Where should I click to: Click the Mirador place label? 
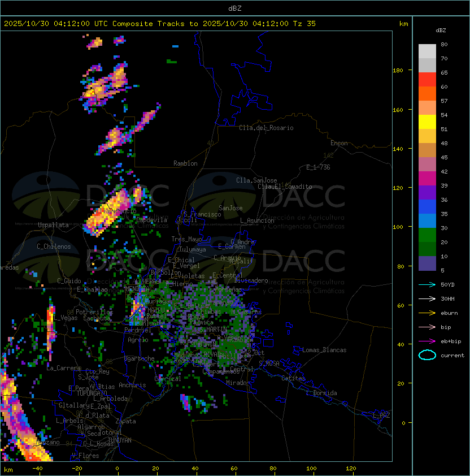tap(238, 383)
